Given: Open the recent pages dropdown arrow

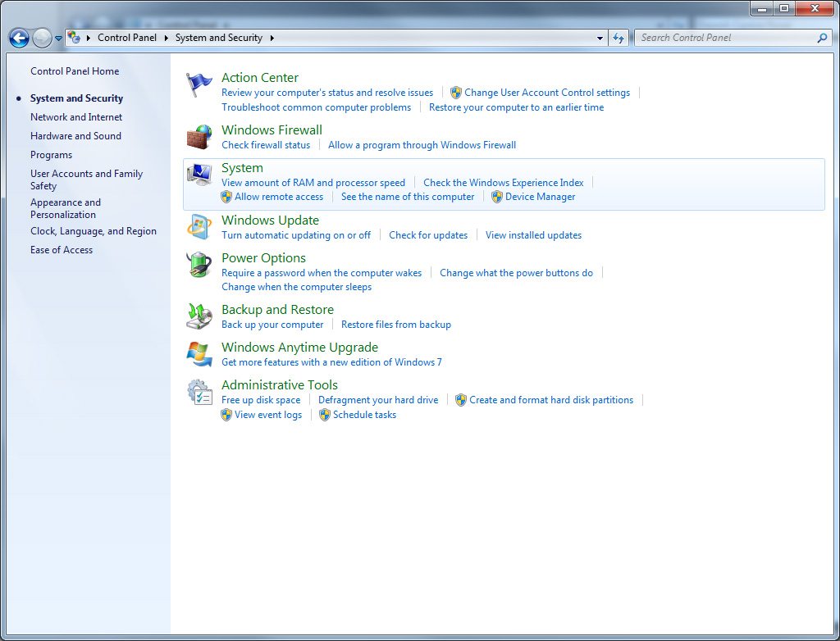Looking at the screenshot, I should click(x=58, y=39).
